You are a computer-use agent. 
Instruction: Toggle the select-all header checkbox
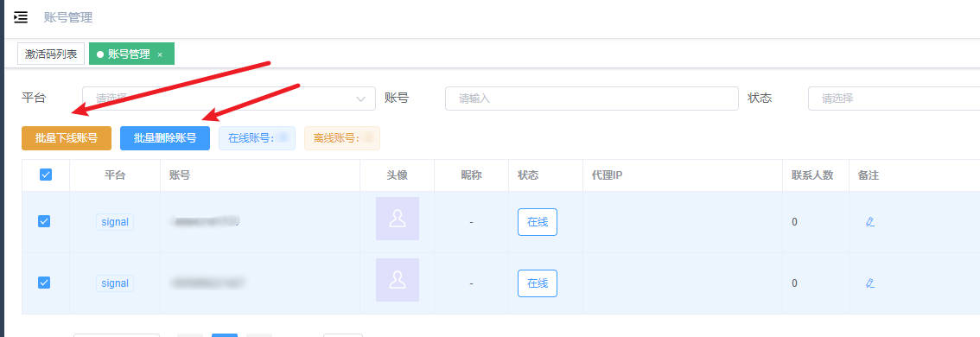(x=46, y=175)
